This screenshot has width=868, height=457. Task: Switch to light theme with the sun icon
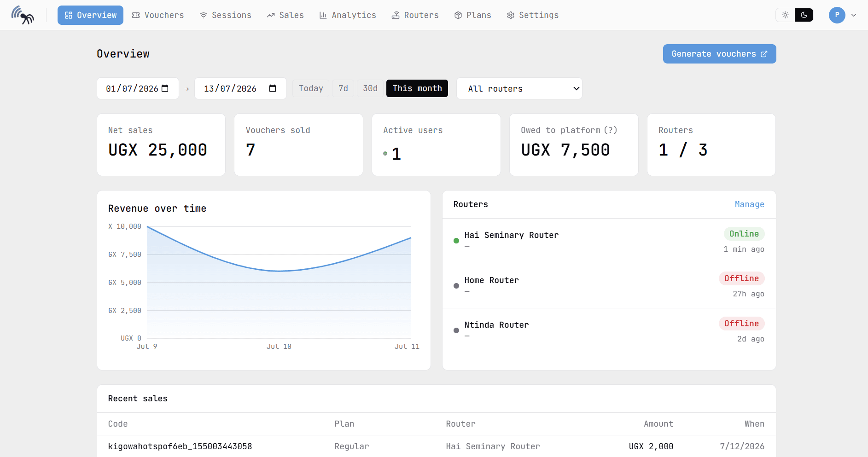coord(785,15)
